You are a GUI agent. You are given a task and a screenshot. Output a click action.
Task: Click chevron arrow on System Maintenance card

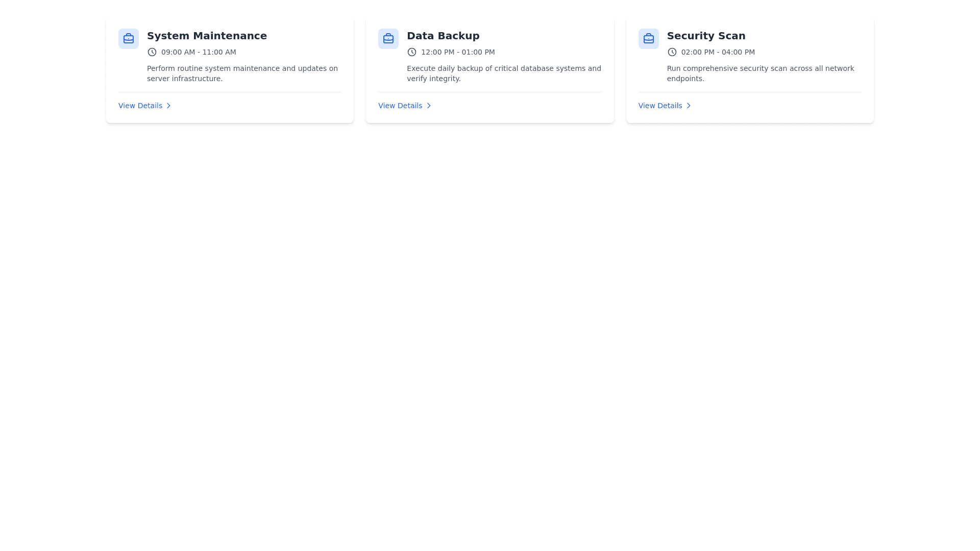coord(168,106)
